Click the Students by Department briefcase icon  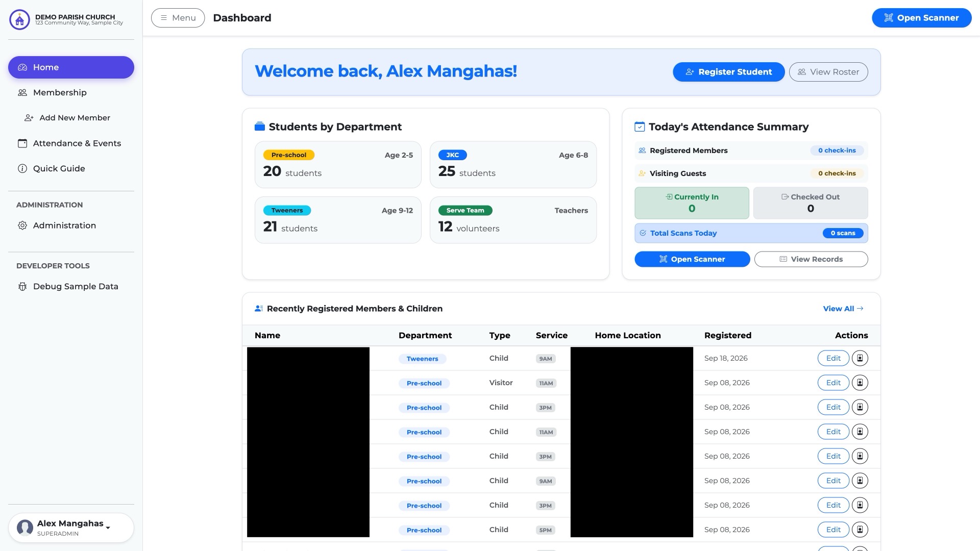(x=259, y=127)
